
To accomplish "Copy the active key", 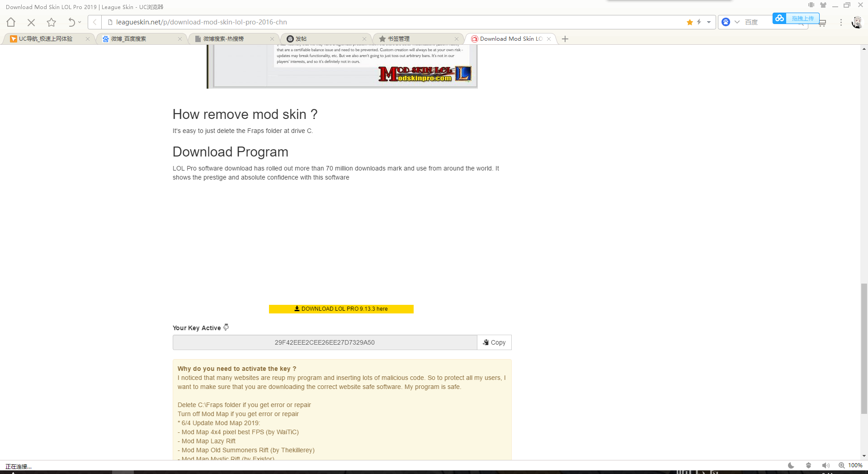I will click(494, 342).
